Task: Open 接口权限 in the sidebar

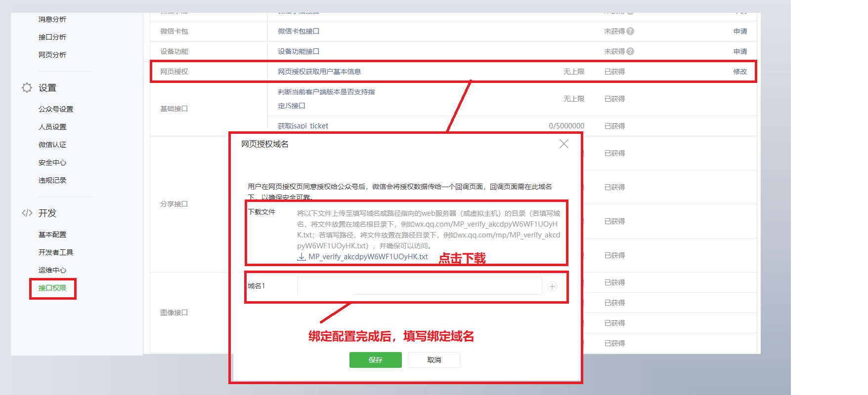Action: pyautogui.click(x=52, y=288)
